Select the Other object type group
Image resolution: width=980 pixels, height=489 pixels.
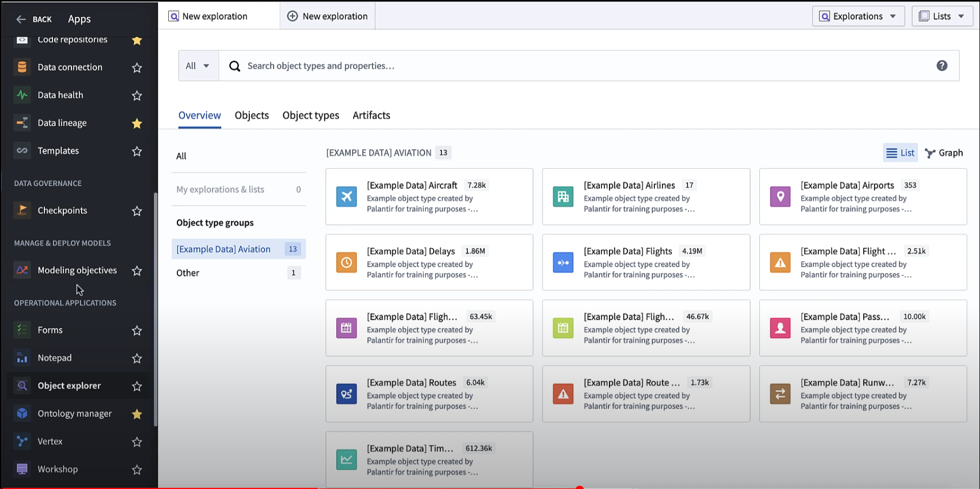point(239,273)
